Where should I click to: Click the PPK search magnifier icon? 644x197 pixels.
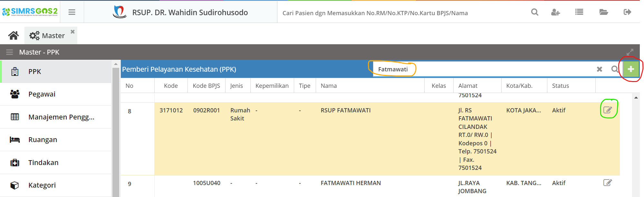[615, 69]
